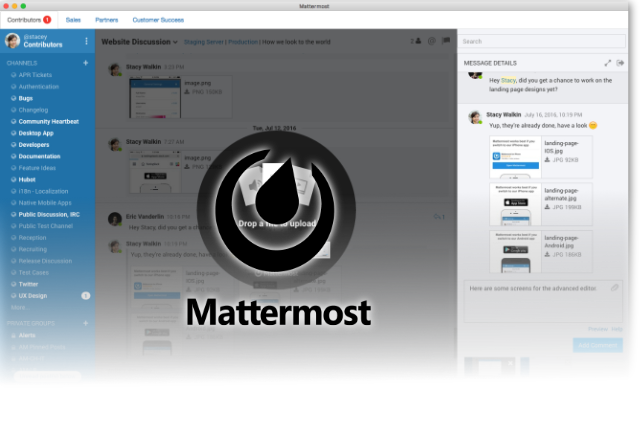Expand the Message Details sidebar

pos(608,63)
